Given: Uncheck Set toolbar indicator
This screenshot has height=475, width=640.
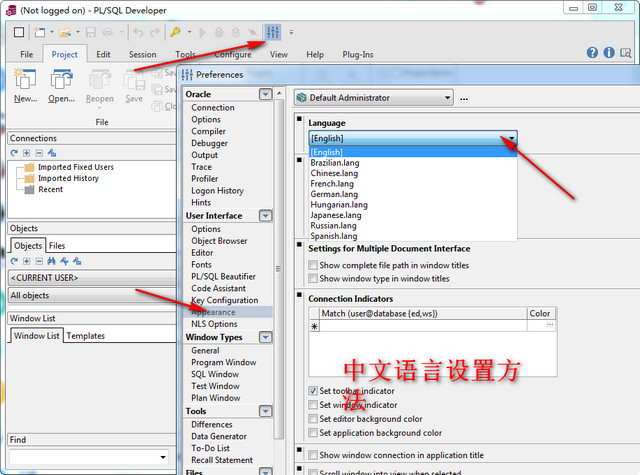Looking at the screenshot, I should click(x=313, y=391).
